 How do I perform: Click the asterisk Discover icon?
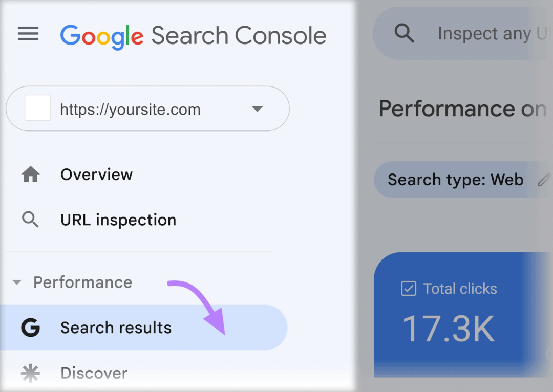[30, 373]
